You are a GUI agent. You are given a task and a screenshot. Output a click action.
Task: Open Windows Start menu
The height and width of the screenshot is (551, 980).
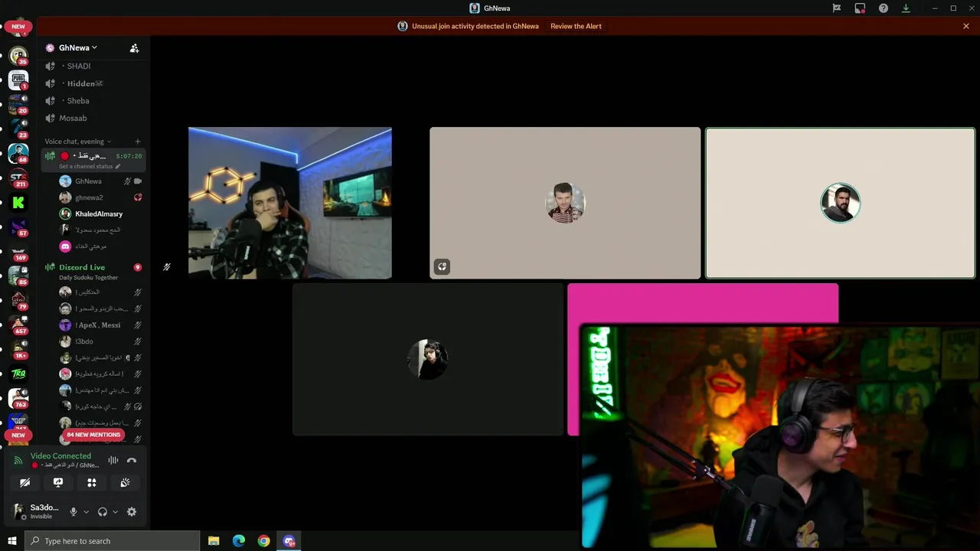[11, 541]
